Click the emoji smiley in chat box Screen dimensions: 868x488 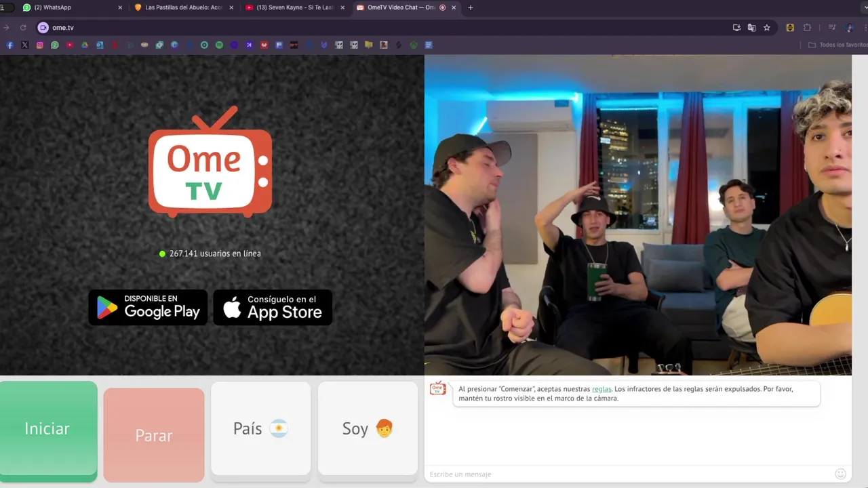coord(840,474)
